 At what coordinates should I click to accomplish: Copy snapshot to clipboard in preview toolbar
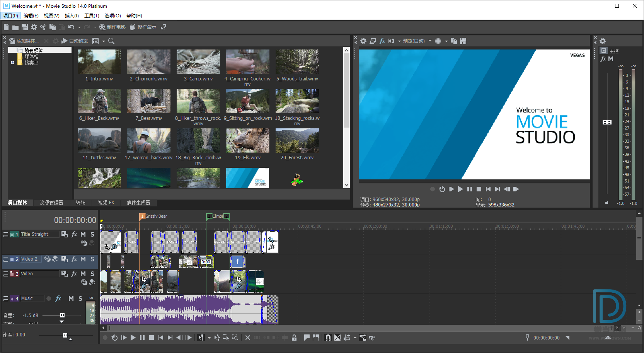click(454, 41)
